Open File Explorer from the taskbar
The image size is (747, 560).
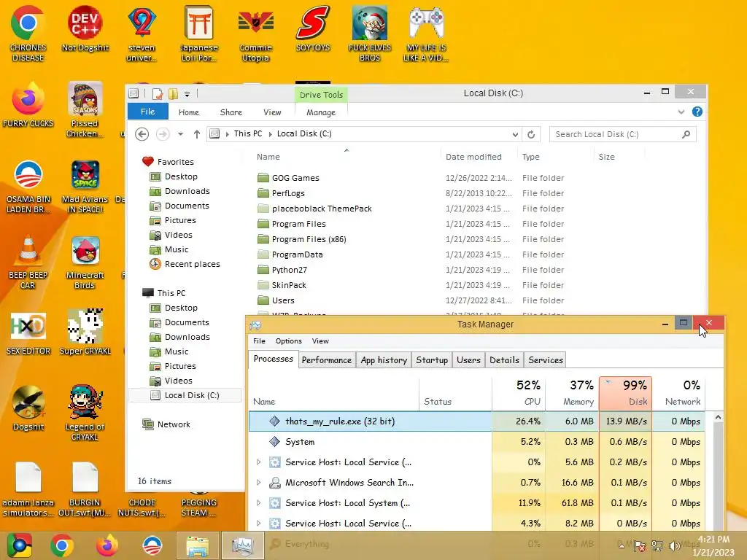(197, 545)
